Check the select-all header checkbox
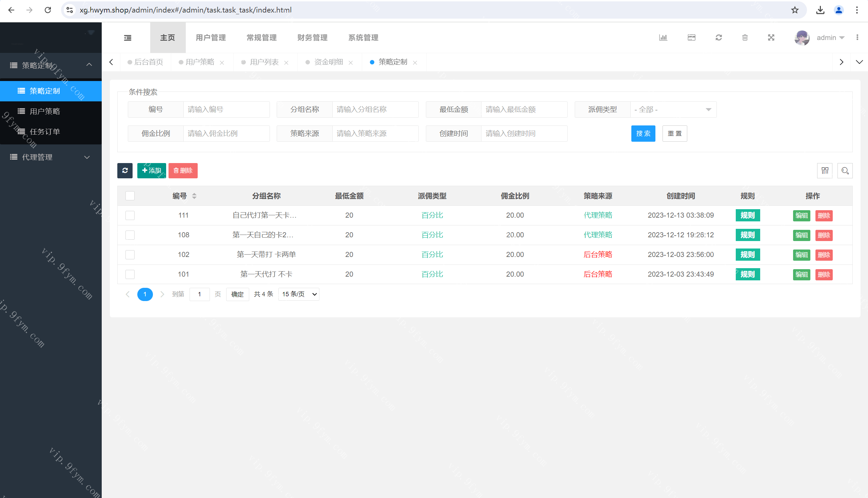The width and height of the screenshot is (868, 498). (x=130, y=196)
